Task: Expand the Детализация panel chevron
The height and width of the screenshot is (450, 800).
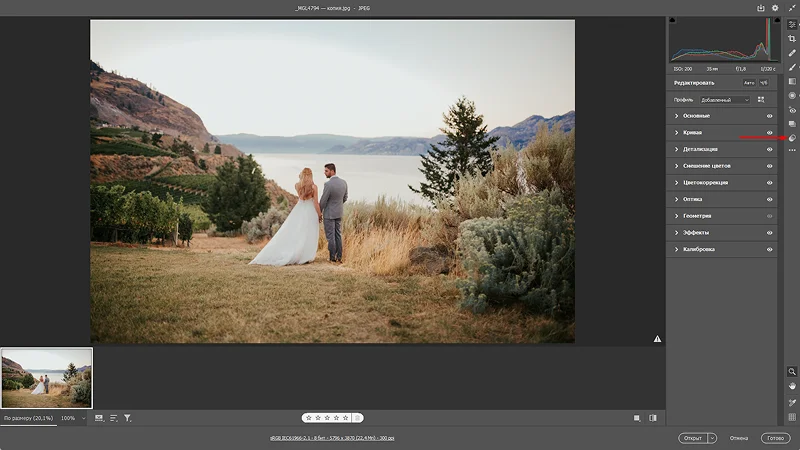Action: pyautogui.click(x=677, y=149)
